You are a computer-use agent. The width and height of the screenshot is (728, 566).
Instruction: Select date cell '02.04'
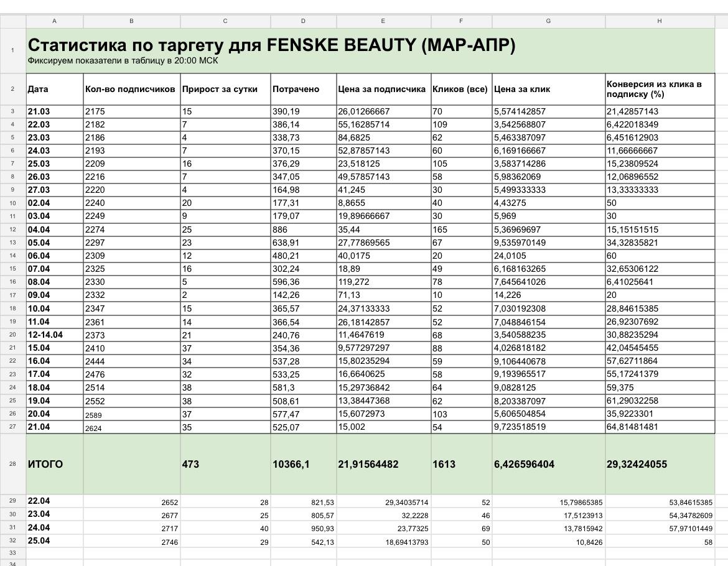tap(55, 203)
